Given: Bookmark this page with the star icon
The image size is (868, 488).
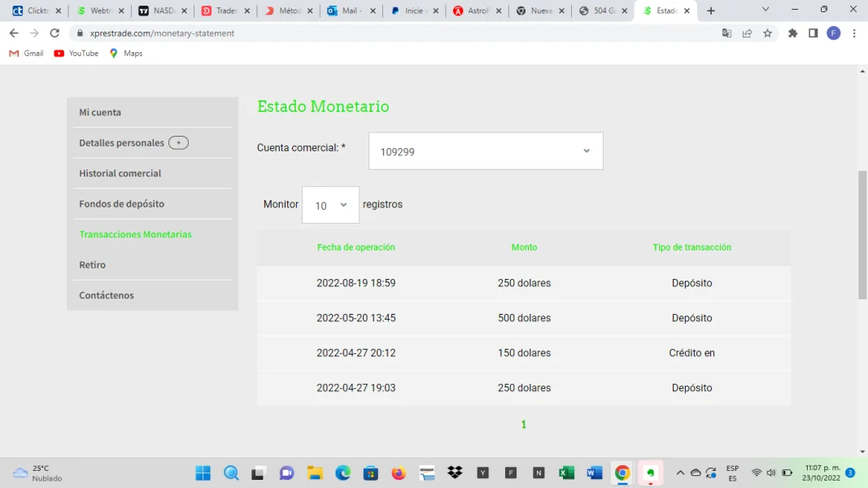Looking at the screenshot, I should point(768,33).
